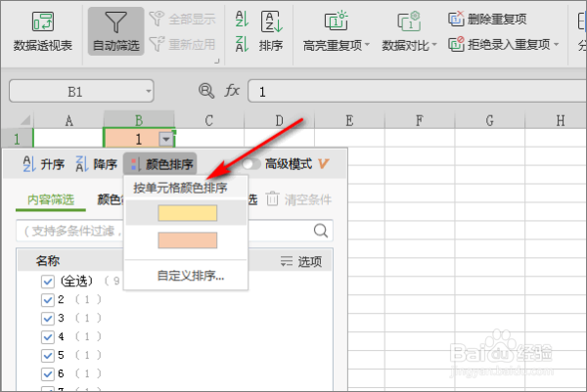The height and width of the screenshot is (392, 587).
Task: Select column header E
Action: tap(349, 120)
